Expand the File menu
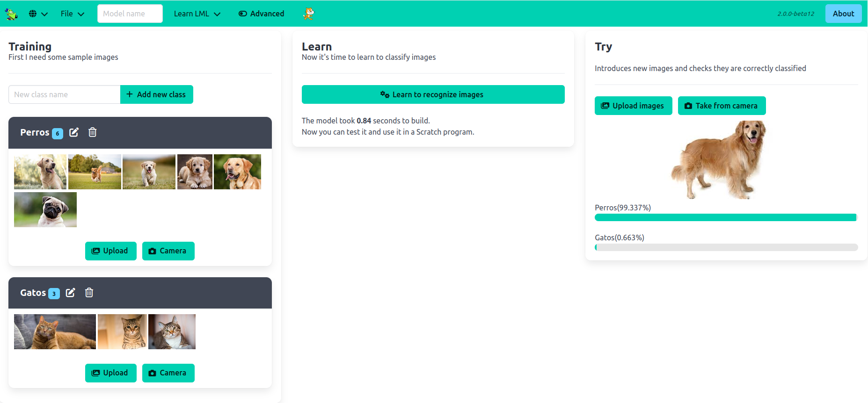 (72, 14)
